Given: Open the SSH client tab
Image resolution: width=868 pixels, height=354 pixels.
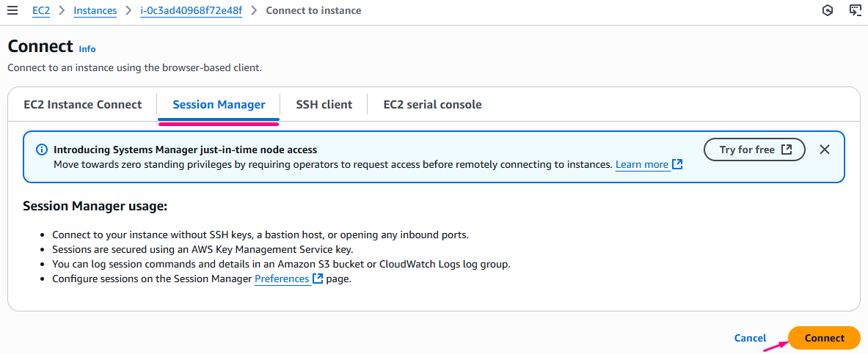Looking at the screenshot, I should (324, 105).
